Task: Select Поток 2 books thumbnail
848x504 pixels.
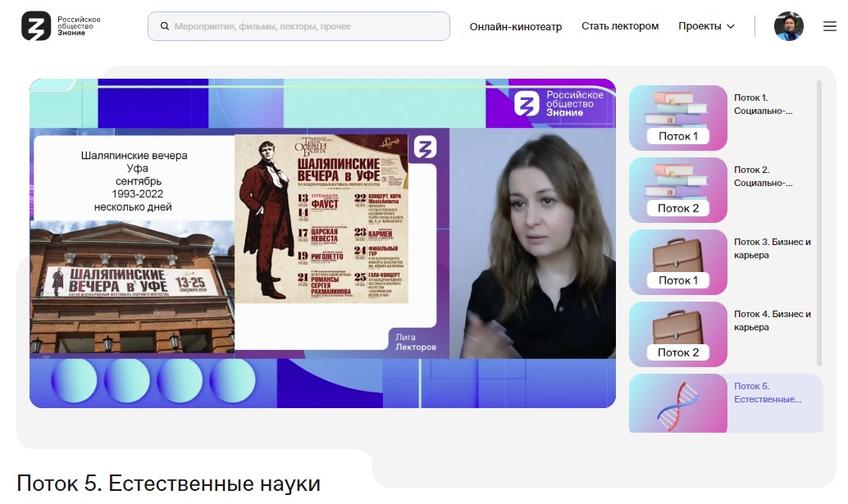Action: click(677, 190)
